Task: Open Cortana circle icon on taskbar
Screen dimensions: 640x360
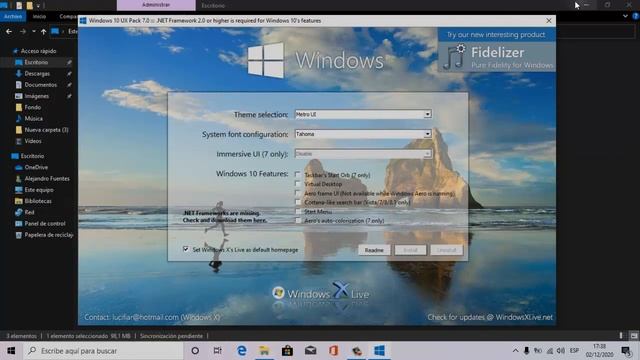Action: pos(195,351)
